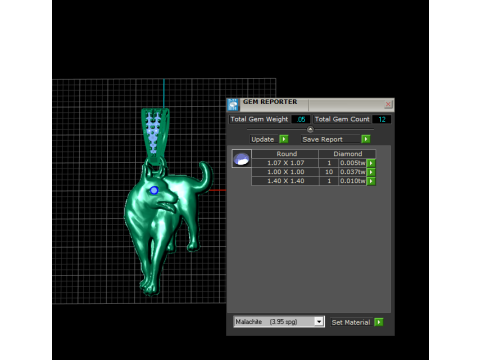Click the Total Gem Weight value field

tap(301, 119)
